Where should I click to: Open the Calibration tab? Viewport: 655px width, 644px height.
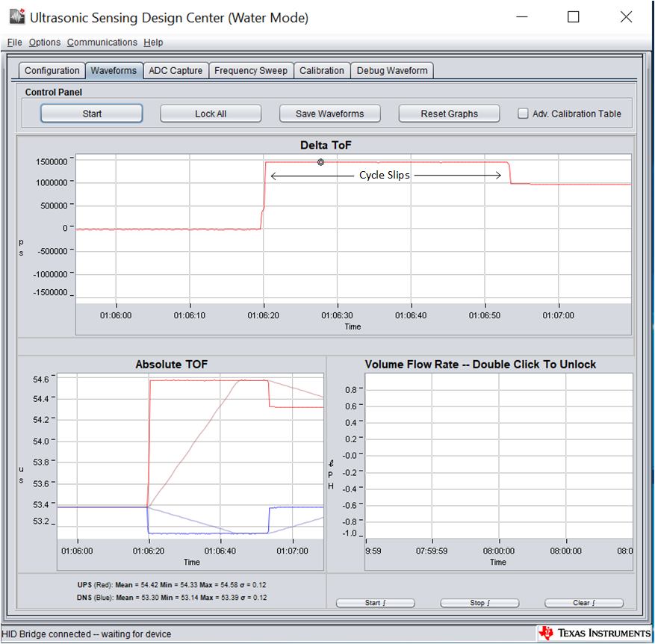coord(322,71)
